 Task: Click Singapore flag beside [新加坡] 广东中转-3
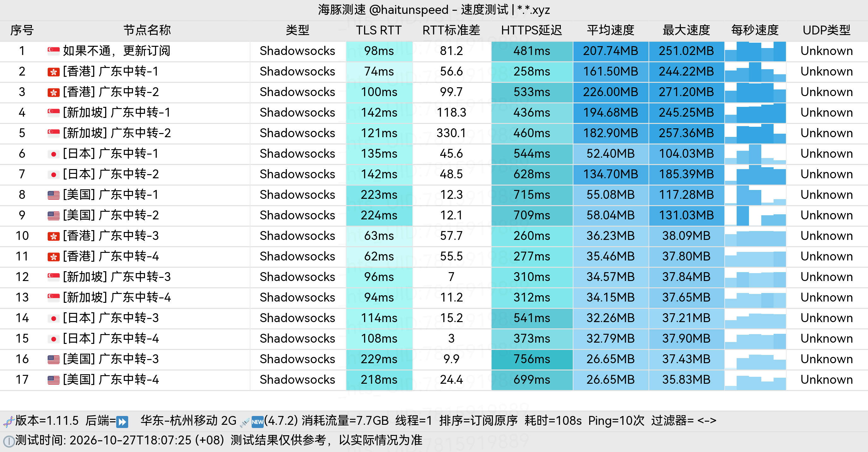pyautogui.click(x=54, y=277)
